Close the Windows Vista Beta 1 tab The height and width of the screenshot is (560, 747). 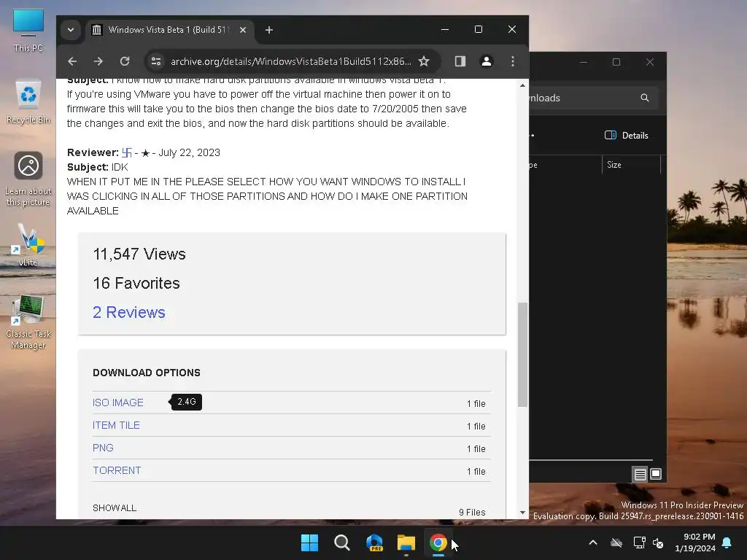(242, 30)
